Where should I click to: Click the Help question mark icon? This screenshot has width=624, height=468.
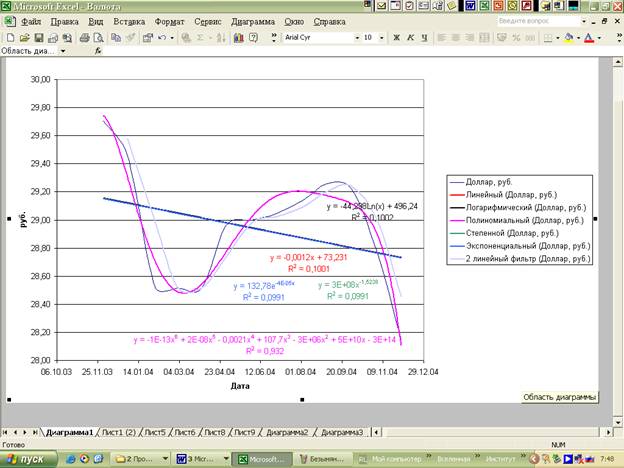coord(253,37)
